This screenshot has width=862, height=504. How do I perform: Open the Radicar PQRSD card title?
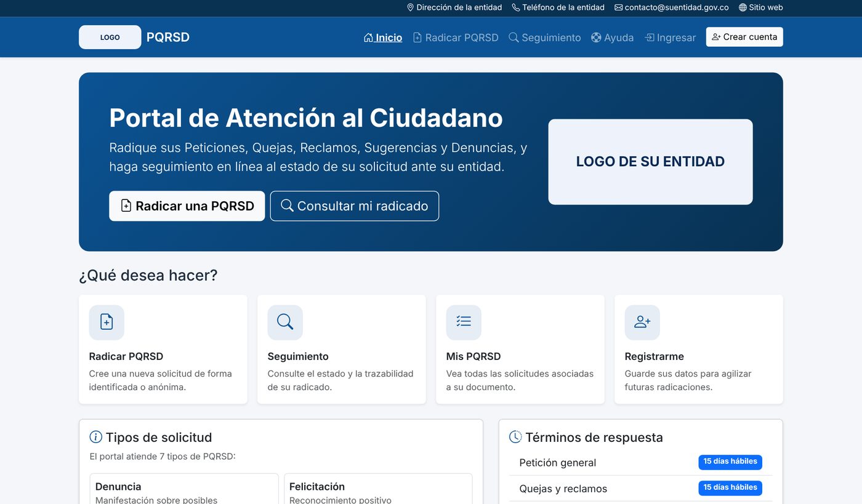tap(126, 356)
